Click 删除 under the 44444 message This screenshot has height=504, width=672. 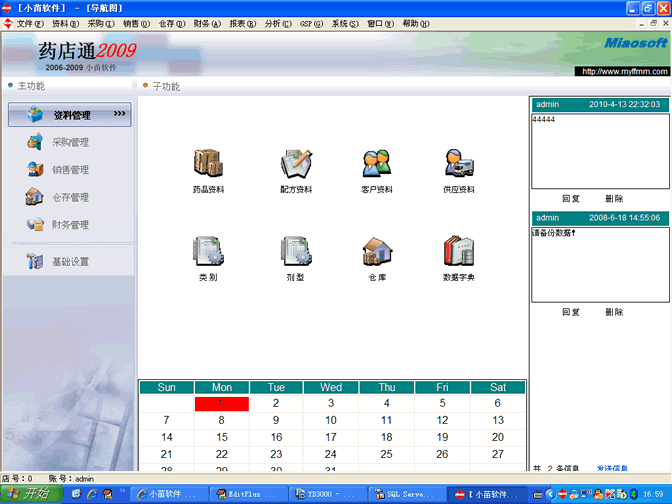pyautogui.click(x=614, y=198)
